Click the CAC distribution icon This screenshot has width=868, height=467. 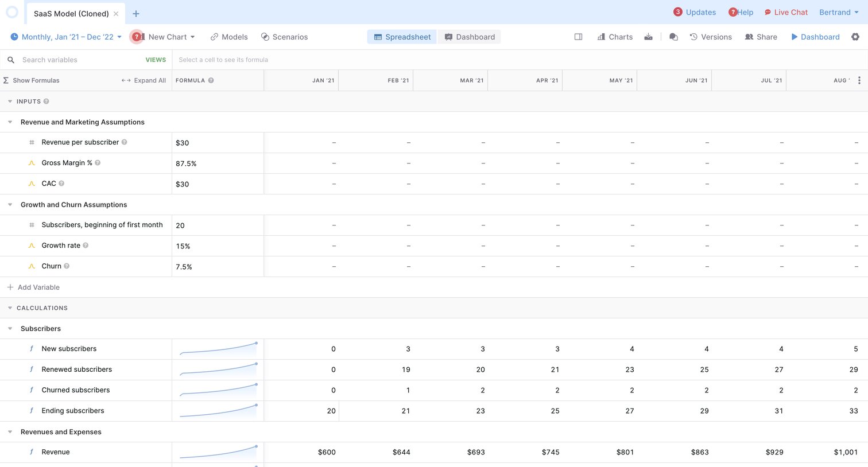[x=32, y=184]
